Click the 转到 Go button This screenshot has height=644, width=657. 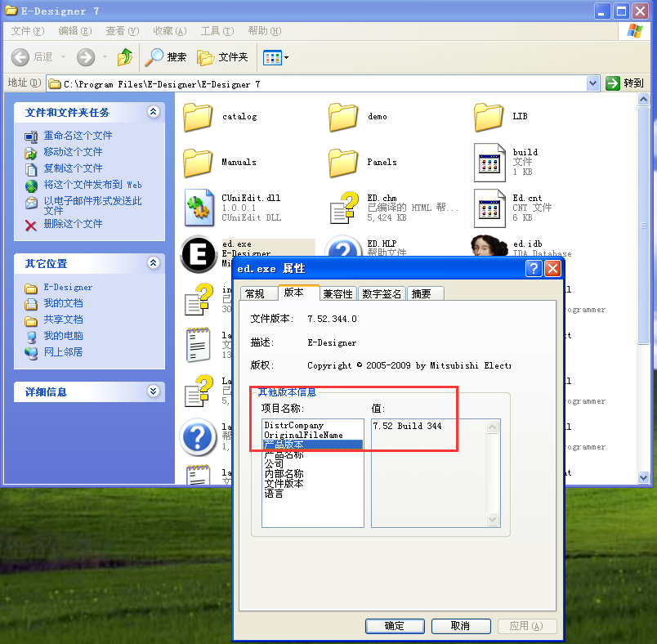coord(625,83)
